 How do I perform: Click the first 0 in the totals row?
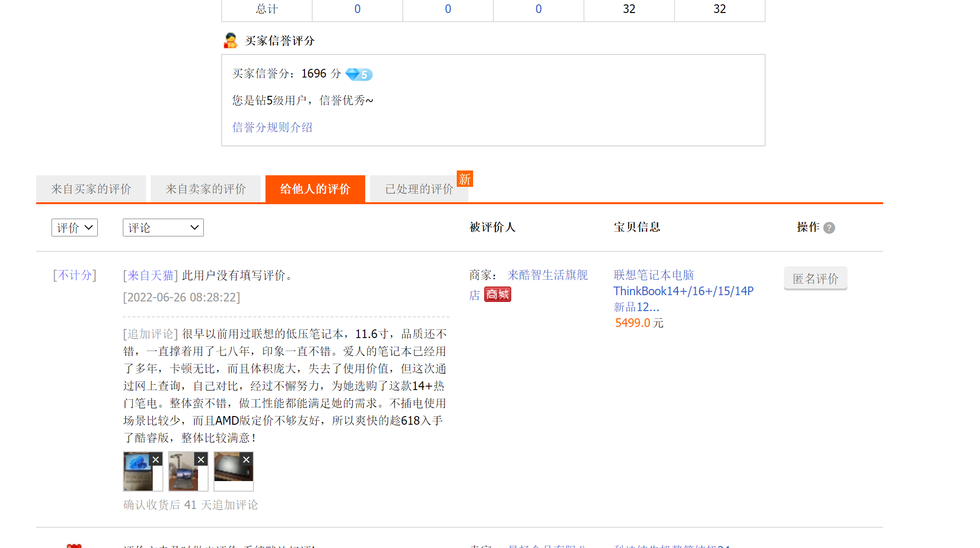[358, 9]
